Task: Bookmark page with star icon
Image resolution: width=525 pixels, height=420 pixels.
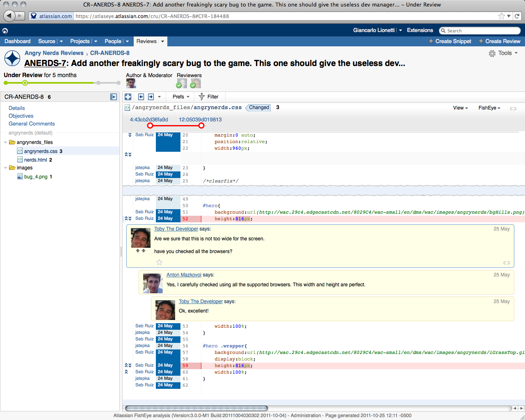Action: pos(501,16)
